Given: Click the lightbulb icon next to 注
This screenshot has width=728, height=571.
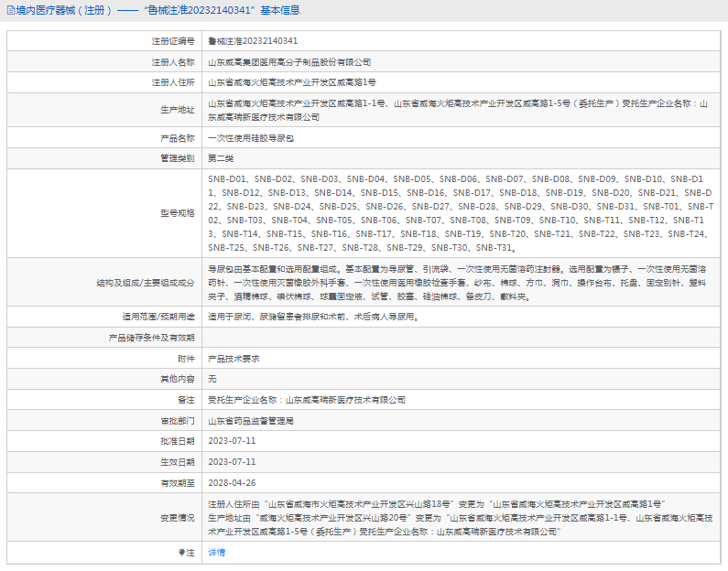Looking at the screenshot, I should point(181,553).
